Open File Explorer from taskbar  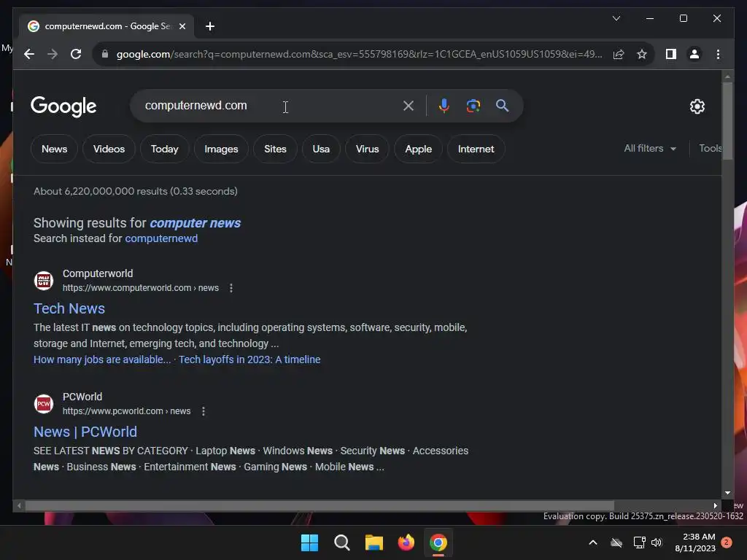374,542
